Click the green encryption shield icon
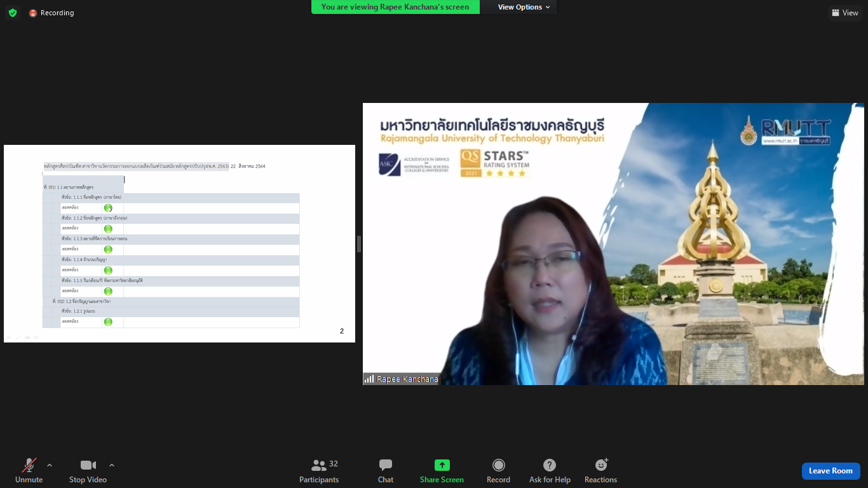Image resolution: width=868 pixels, height=488 pixels. [13, 13]
